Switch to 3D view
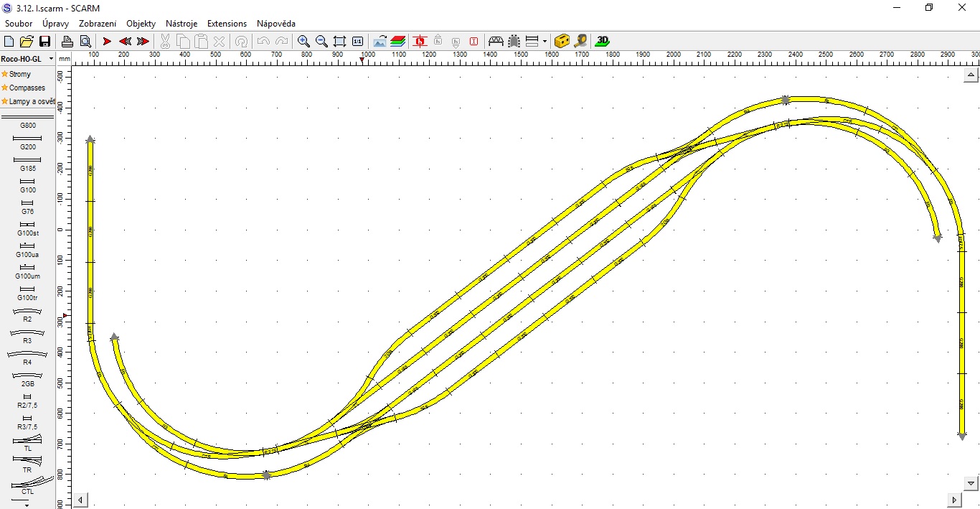The height and width of the screenshot is (509, 980). 603,42
